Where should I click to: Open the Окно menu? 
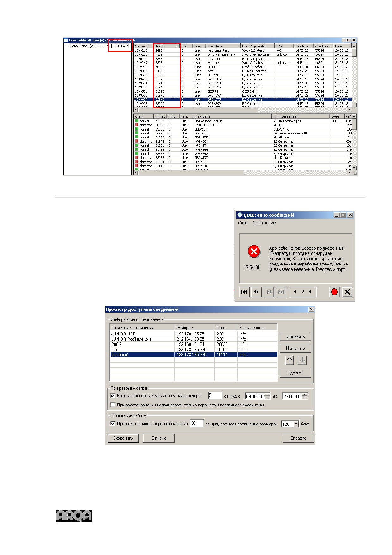point(243,223)
